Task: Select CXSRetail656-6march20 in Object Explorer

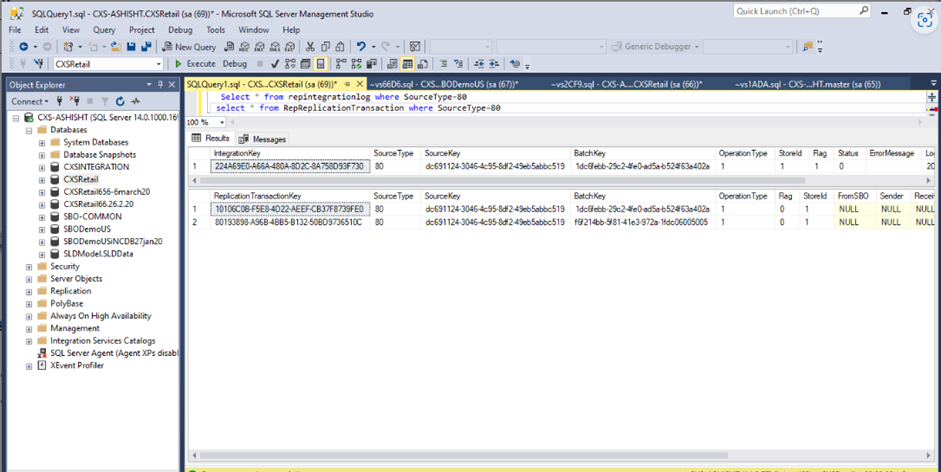Action: point(106,192)
